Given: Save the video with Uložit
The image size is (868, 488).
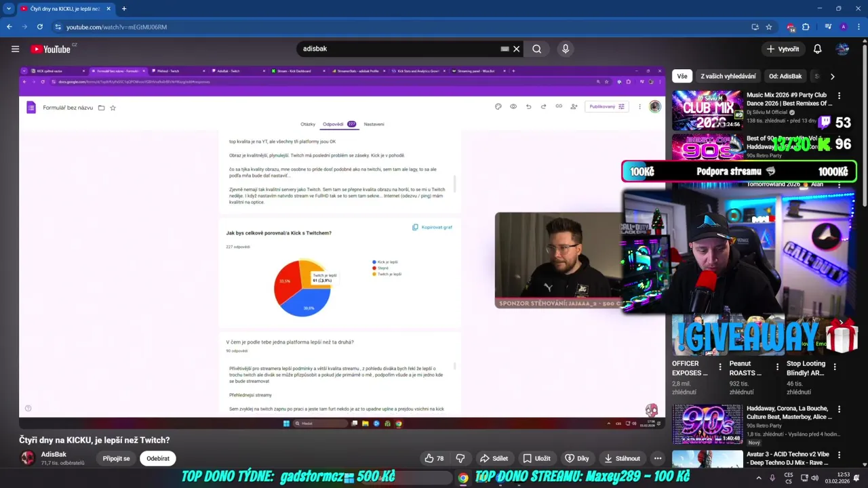Looking at the screenshot, I should click(x=536, y=458).
